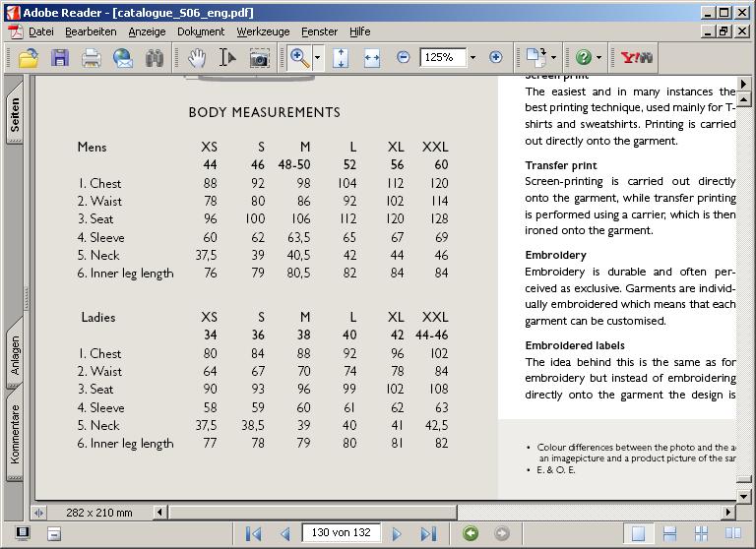Screen dimensions: 756x549
Task: Open the zoom percentage dropdown
Action: click(x=472, y=57)
